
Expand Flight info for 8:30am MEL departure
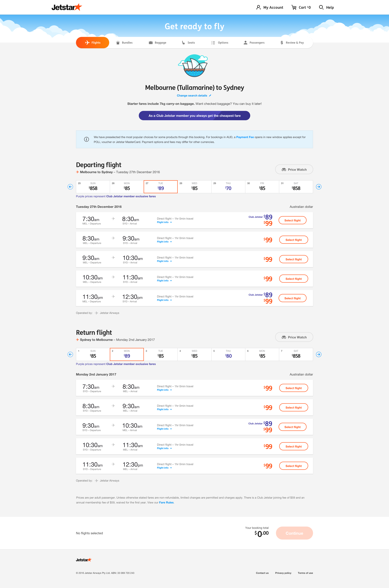click(x=165, y=242)
